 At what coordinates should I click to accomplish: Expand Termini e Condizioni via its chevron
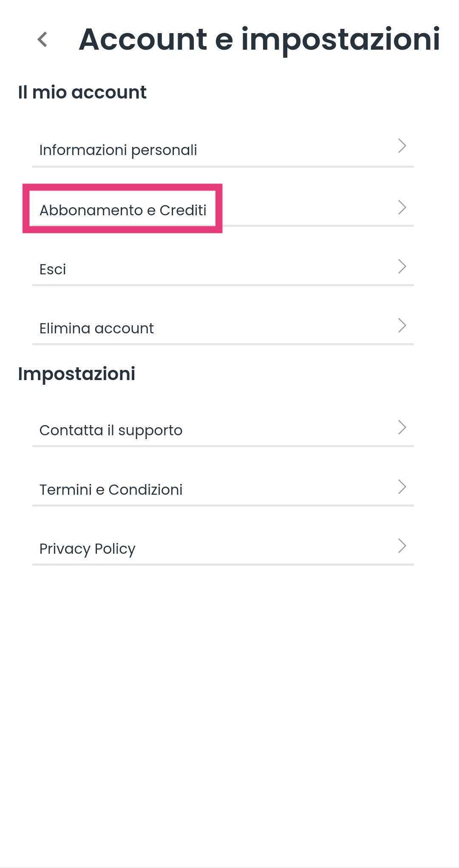[402, 487]
